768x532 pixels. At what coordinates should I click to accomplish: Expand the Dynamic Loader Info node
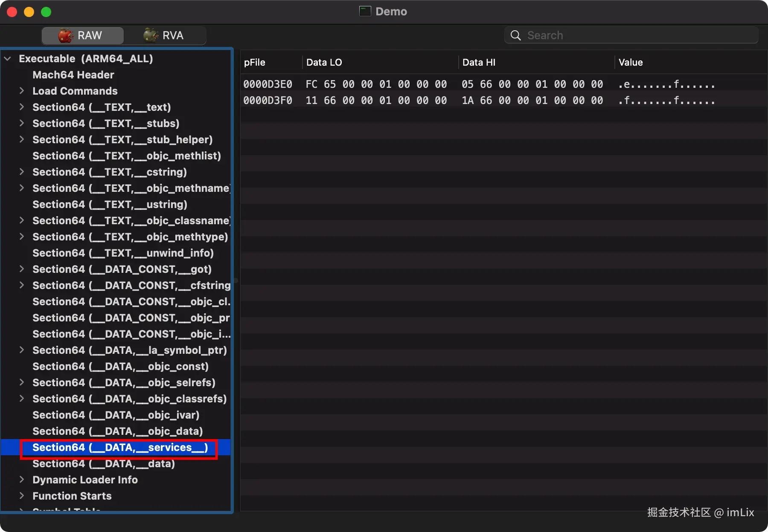click(21, 480)
